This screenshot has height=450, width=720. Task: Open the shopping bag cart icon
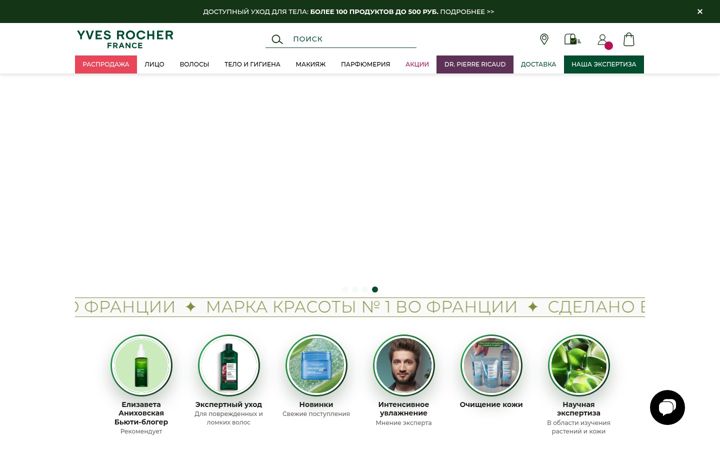pos(629,39)
